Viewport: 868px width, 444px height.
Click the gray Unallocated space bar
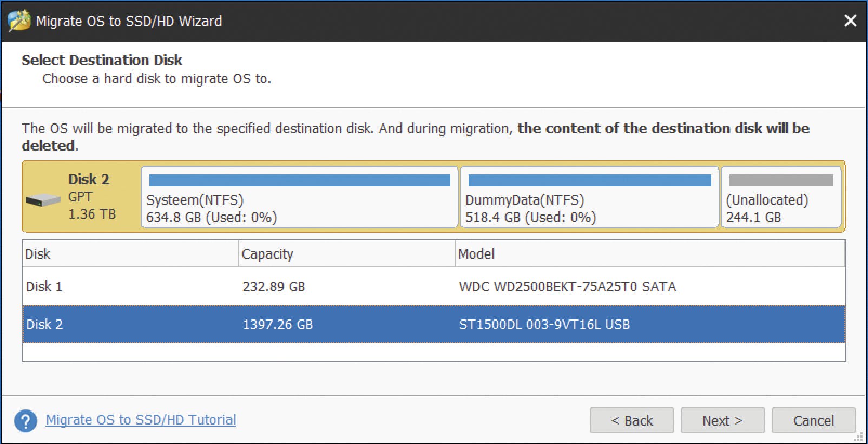[781, 180]
